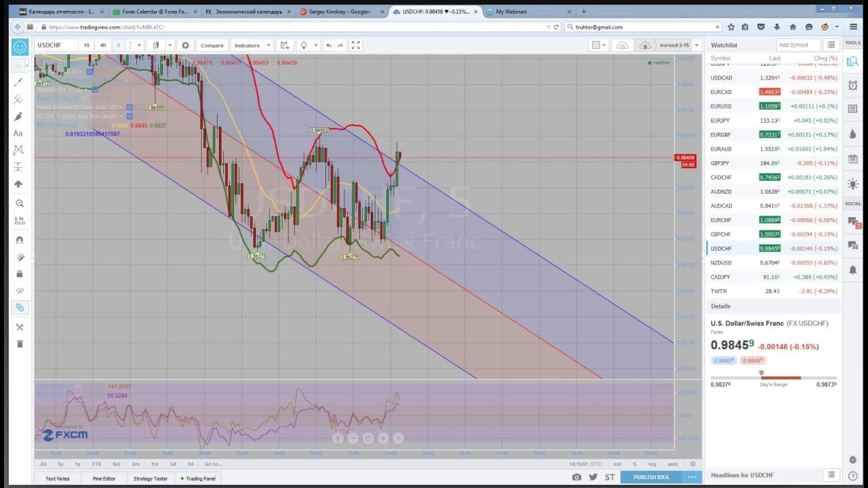Click the Add Symbol field in Watchlist
The image size is (868, 488).
[x=798, y=45]
